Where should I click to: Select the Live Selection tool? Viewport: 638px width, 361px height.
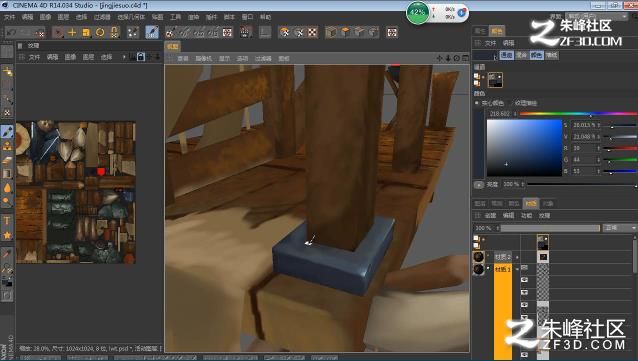(x=59, y=33)
